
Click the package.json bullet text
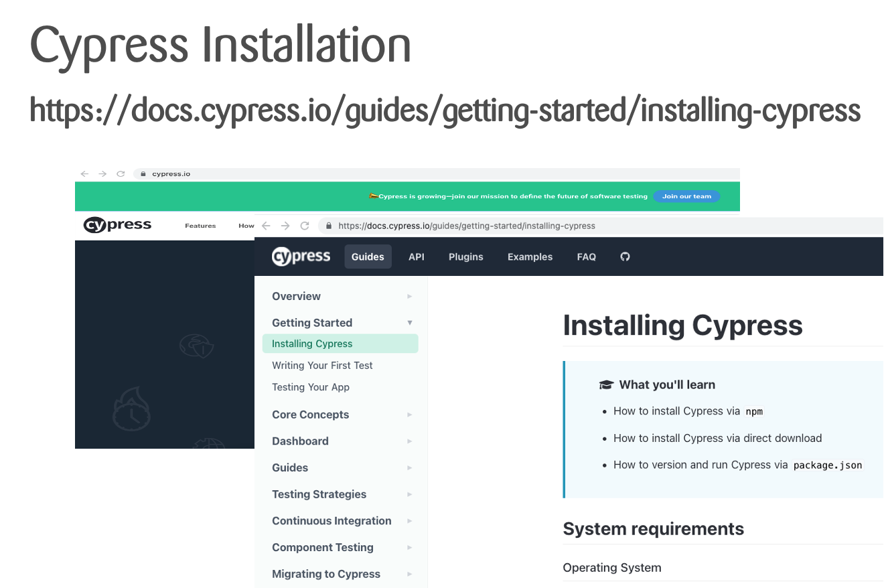click(738, 465)
